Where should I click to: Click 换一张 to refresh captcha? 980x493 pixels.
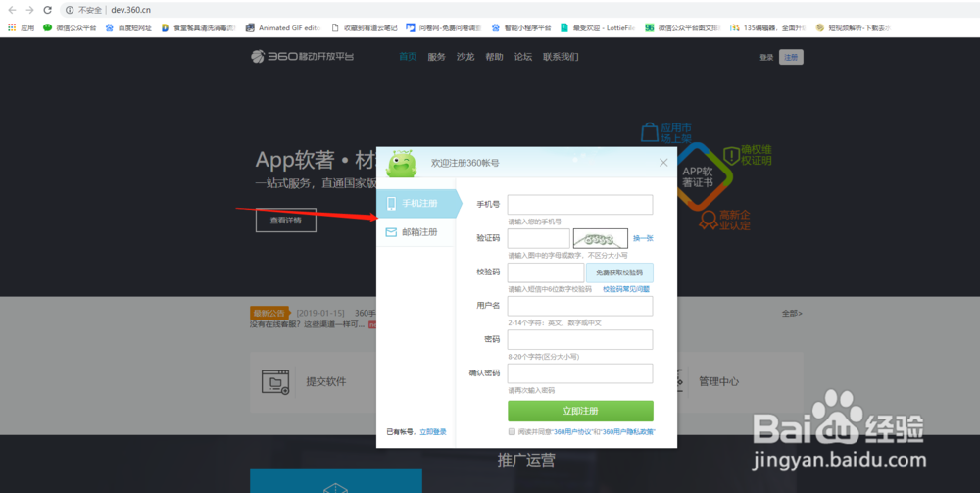643,239
